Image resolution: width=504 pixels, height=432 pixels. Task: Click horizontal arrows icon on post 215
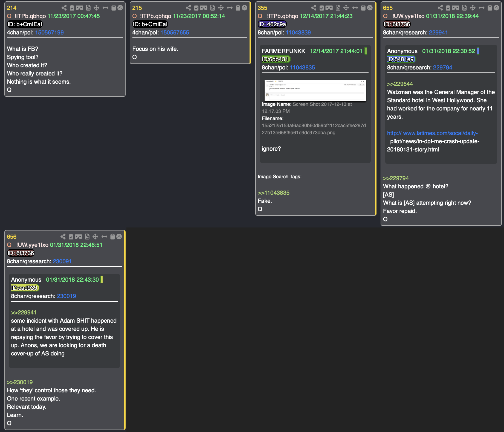coord(230,8)
